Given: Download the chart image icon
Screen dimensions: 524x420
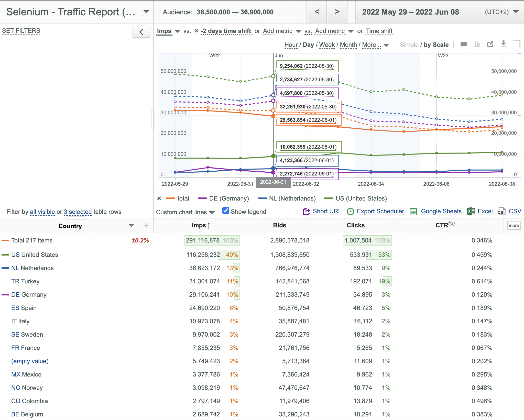Looking at the screenshot, I should pos(503,44).
